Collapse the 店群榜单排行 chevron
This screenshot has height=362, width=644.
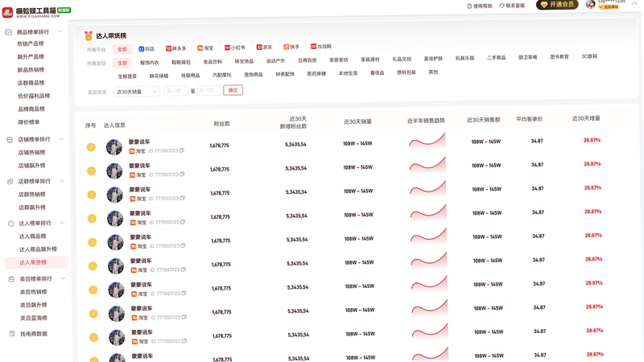coord(62,180)
